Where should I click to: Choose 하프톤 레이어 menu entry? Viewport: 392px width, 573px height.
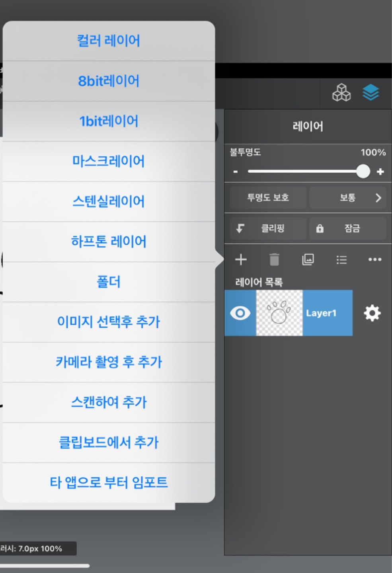coord(109,242)
